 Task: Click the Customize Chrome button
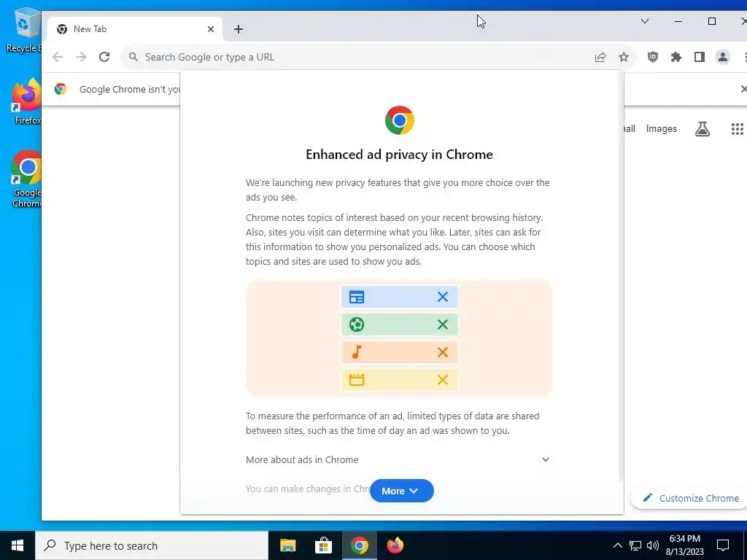tap(691, 498)
